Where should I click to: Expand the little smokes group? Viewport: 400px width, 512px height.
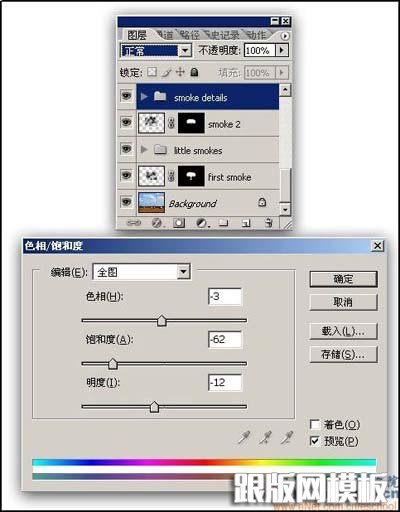tap(144, 149)
